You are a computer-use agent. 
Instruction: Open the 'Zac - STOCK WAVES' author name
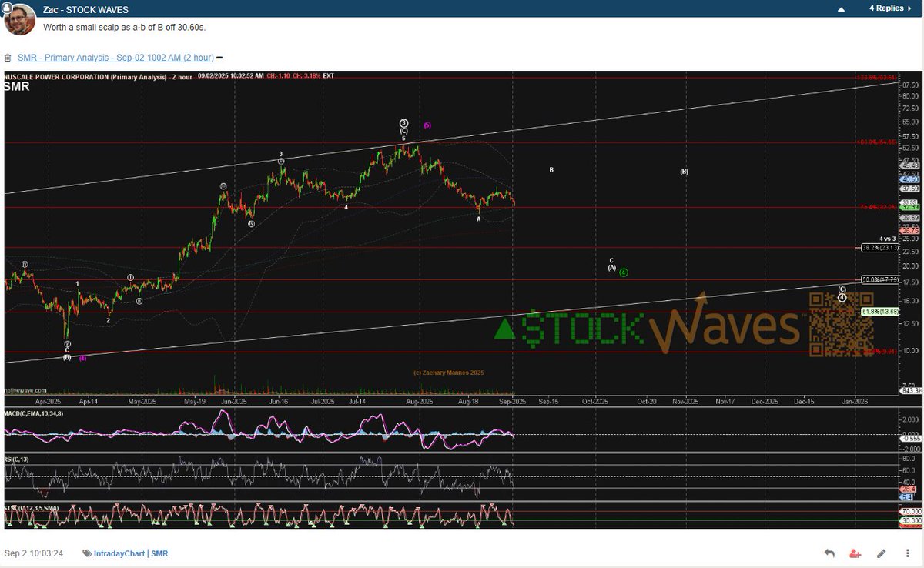coord(85,10)
